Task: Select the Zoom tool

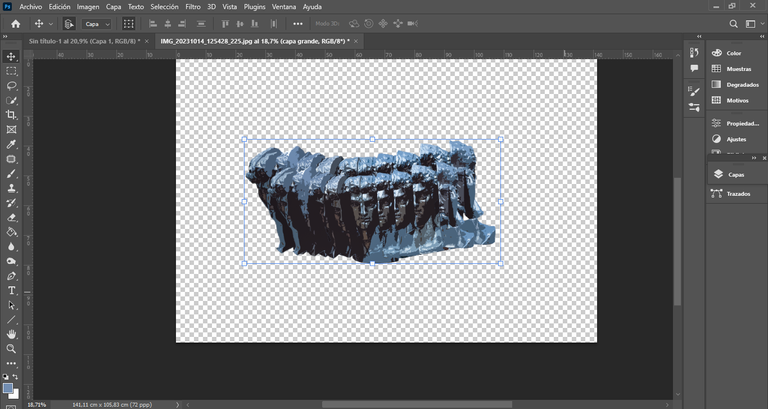Action: click(11, 349)
